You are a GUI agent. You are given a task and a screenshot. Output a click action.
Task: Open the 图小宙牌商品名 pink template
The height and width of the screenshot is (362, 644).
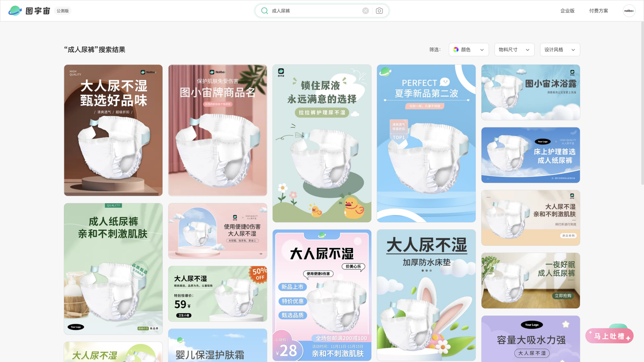click(218, 130)
